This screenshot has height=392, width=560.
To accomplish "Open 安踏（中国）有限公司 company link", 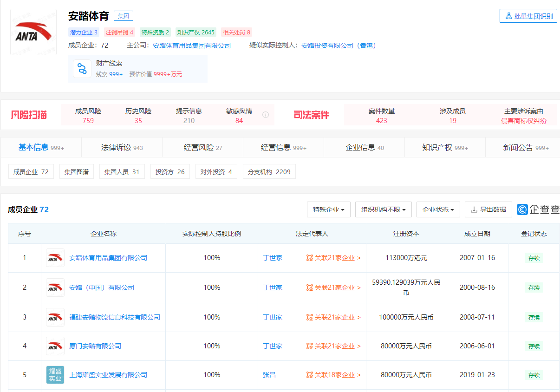I will coord(102,287).
